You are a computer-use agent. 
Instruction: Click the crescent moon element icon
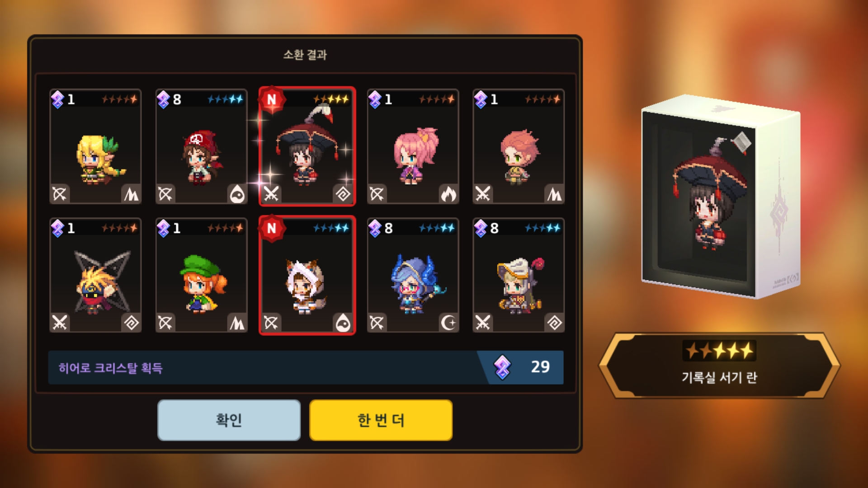click(448, 323)
